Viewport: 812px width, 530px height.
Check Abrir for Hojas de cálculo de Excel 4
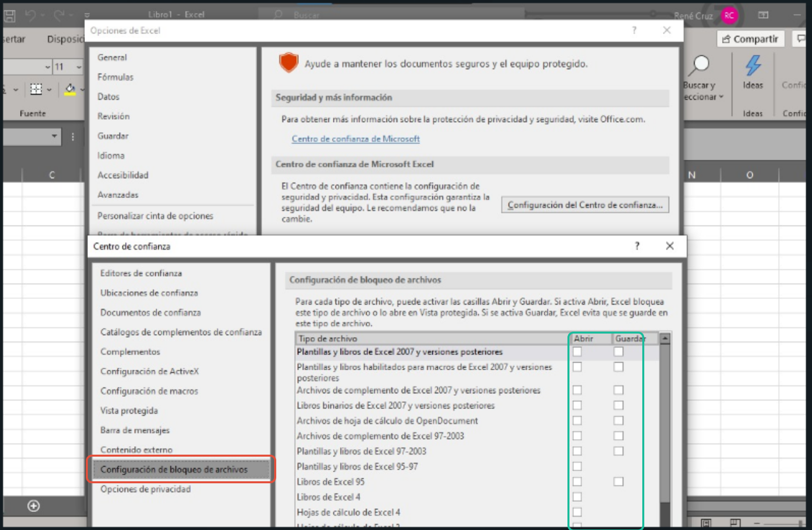pyautogui.click(x=577, y=512)
